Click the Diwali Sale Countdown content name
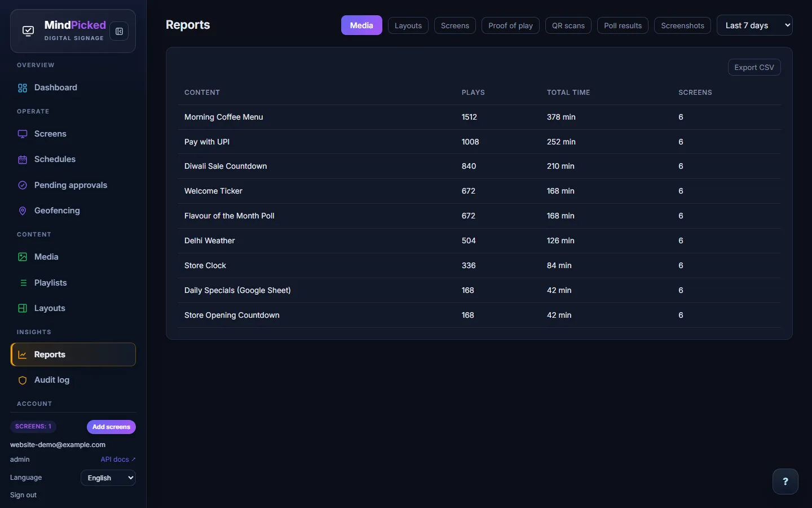812x508 pixels. [x=226, y=166]
